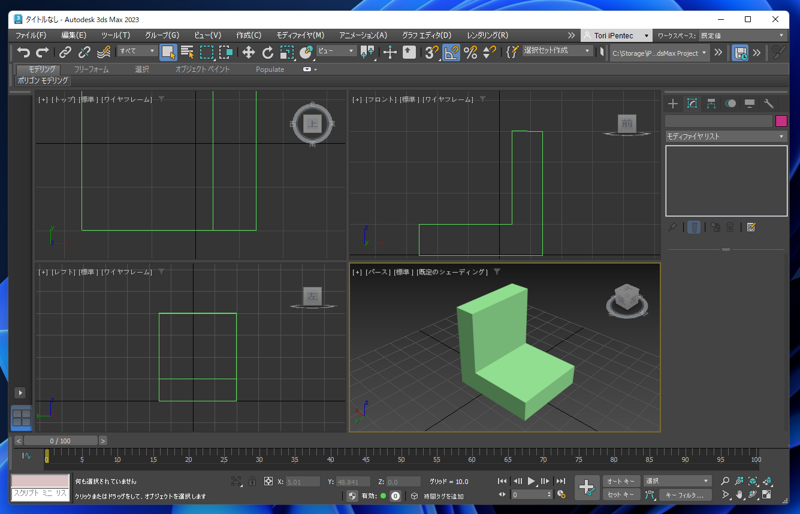Click the magenta object color swatch
Image resolution: width=800 pixels, height=514 pixels.
781,121
